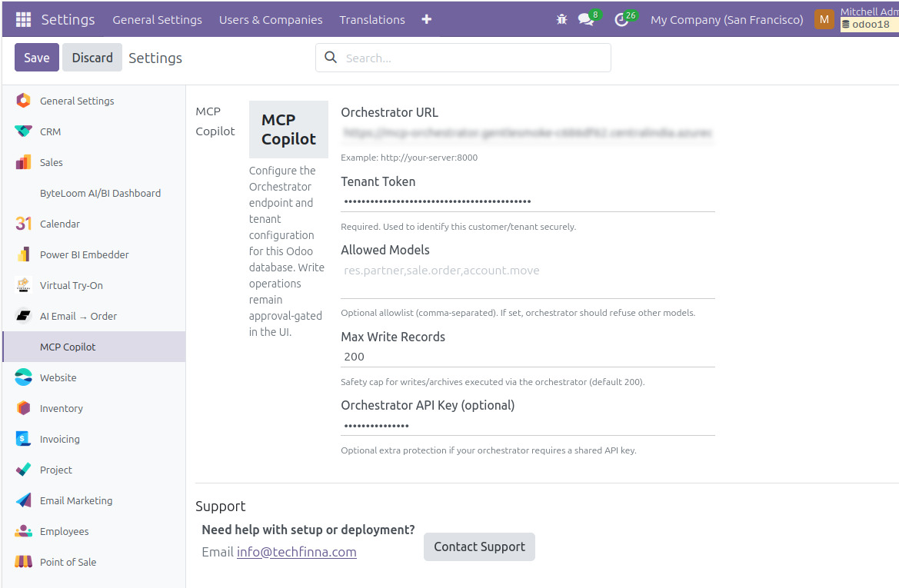
Task: Open My Company (San Francisco) switcher
Action: (x=727, y=20)
